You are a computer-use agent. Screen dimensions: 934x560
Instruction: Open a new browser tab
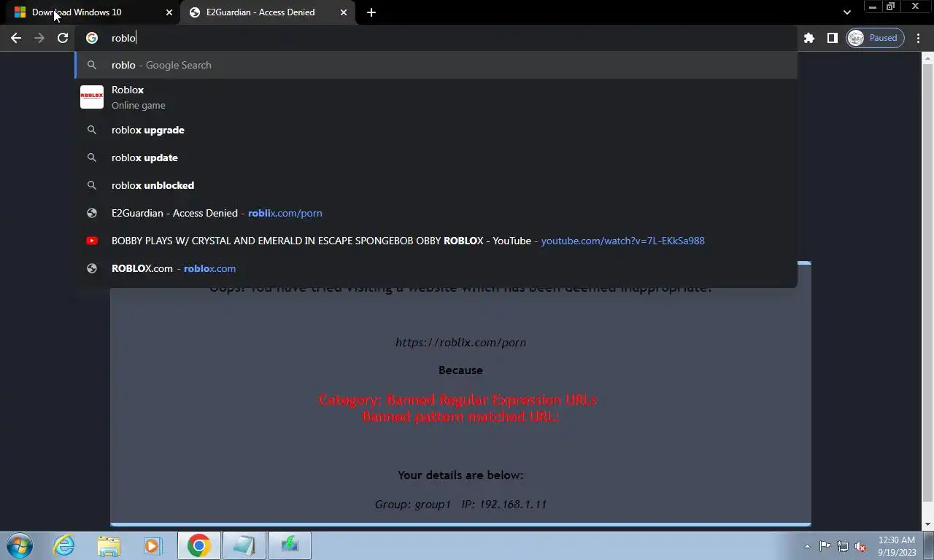(371, 12)
